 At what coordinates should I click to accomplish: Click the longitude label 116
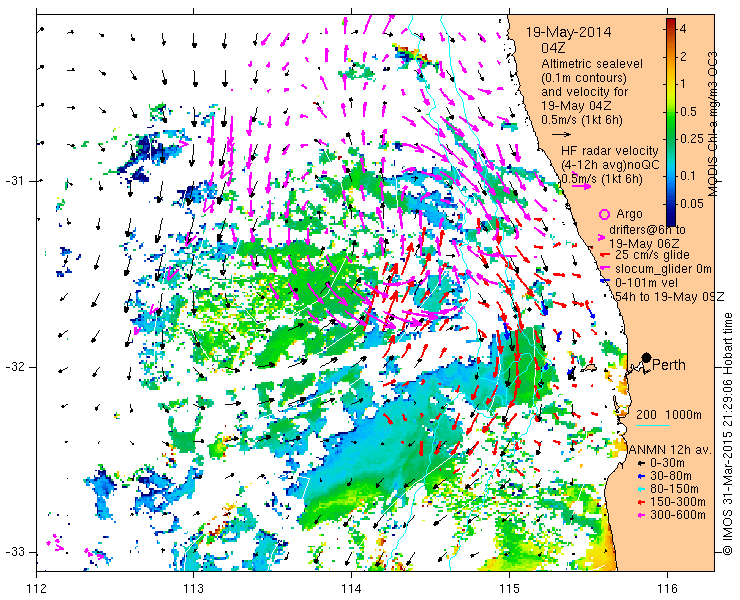click(x=667, y=588)
